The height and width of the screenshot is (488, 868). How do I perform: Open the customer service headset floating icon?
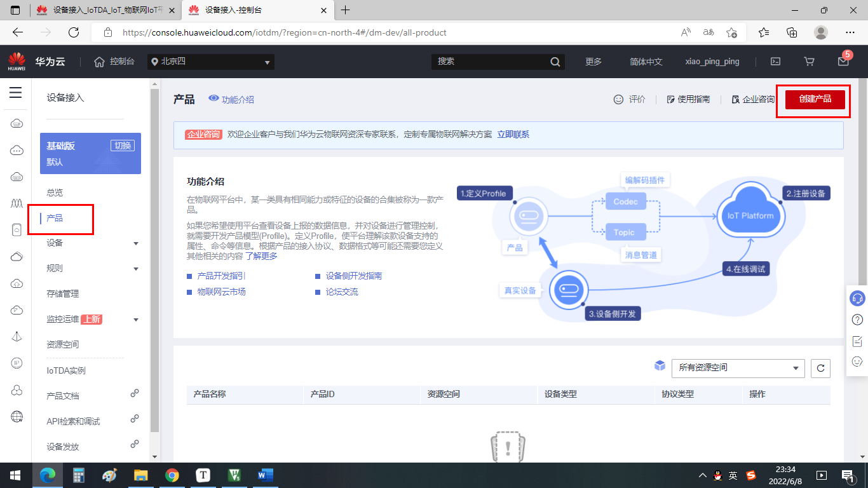tap(857, 298)
